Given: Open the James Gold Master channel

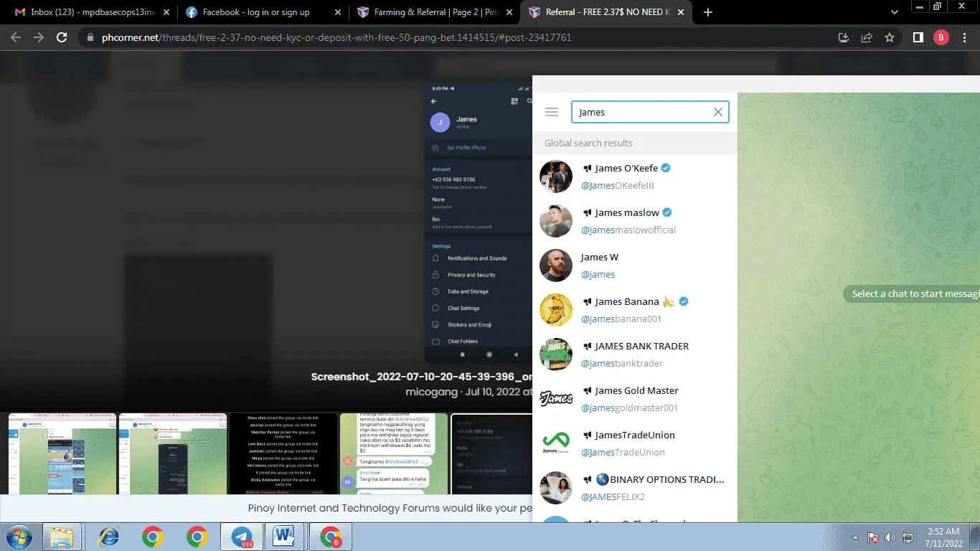Looking at the screenshot, I should 635,399.
